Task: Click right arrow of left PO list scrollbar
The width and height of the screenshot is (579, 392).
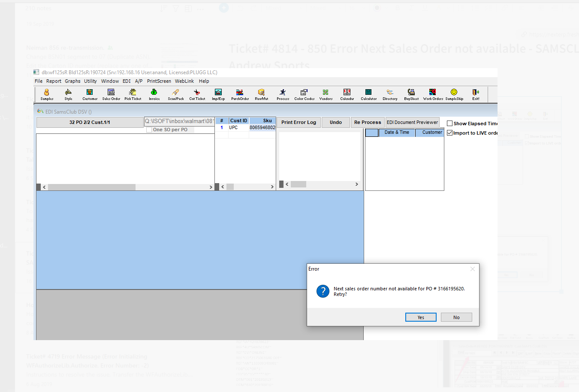Action: click(211, 187)
